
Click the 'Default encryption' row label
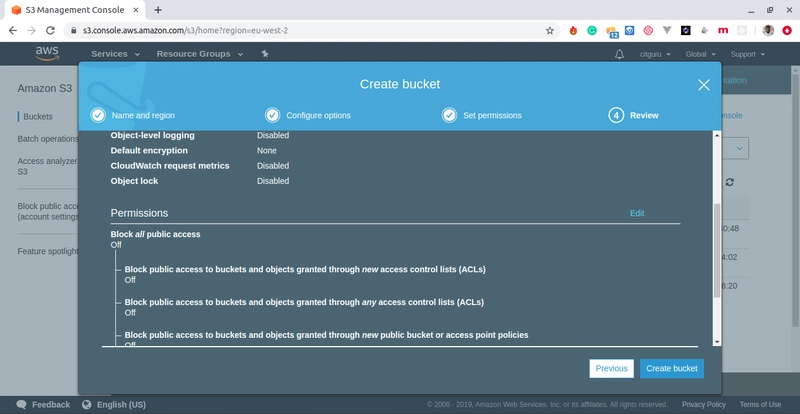pos(149,151)
